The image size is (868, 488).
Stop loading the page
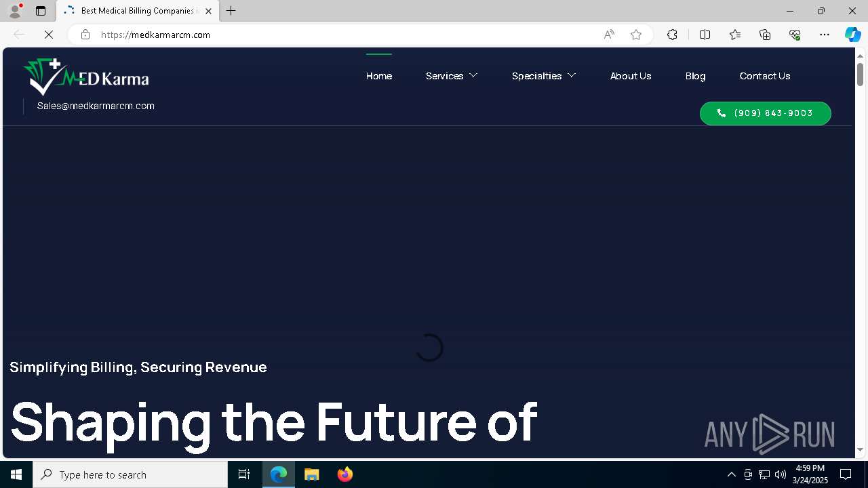(49, 35)
